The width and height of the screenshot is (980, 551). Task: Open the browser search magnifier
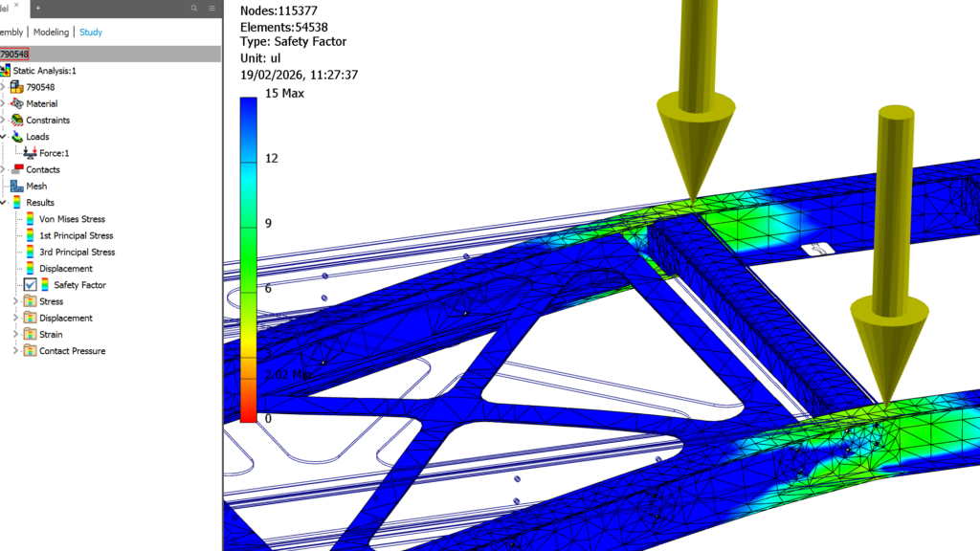(x=193, y=8)
